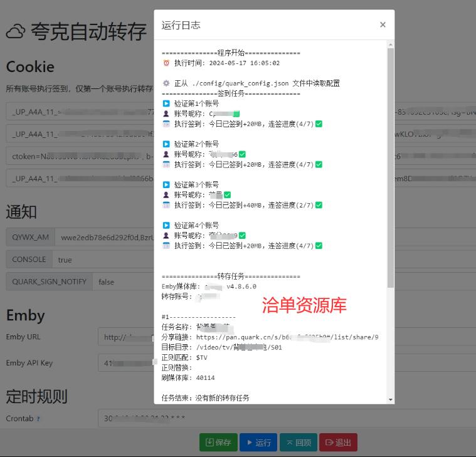Click the Crontab help question mark
476x457 pixels.
(x=38, y=419)
